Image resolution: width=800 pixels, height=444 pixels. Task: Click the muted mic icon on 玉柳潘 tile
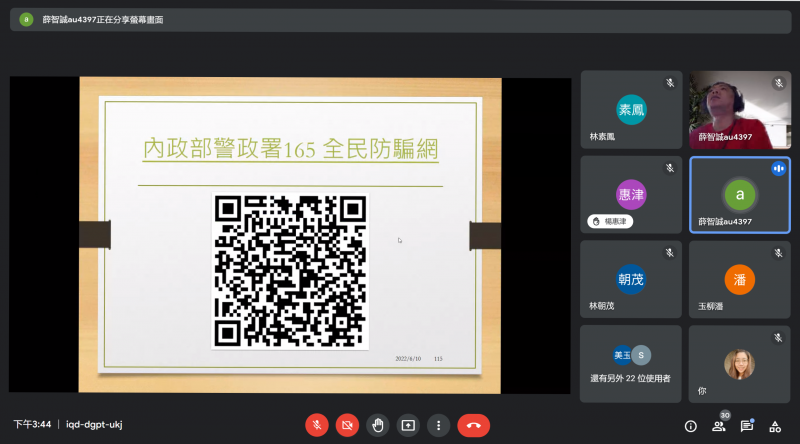(x=778, y=253)
